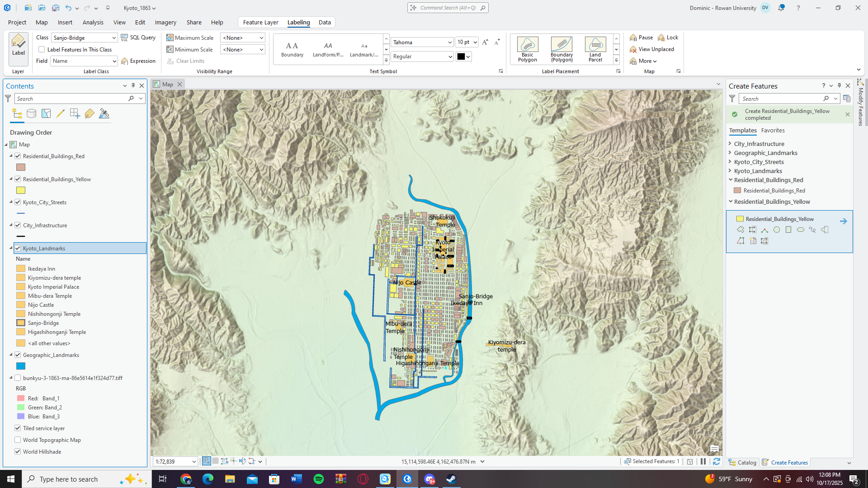Open the Imagery ribbon tab
868x488 pixels.
165,22
